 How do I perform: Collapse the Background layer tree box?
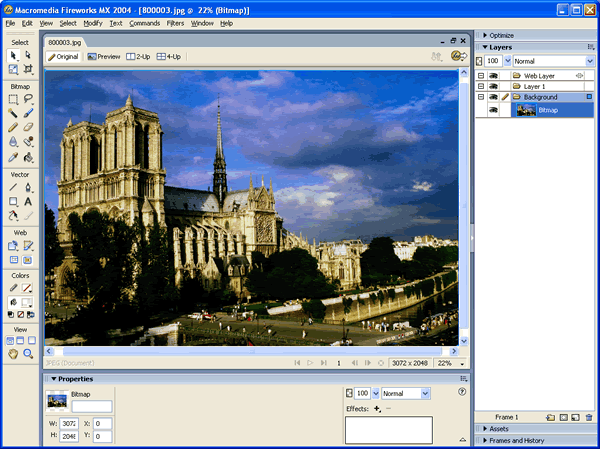tap(481, 97)
